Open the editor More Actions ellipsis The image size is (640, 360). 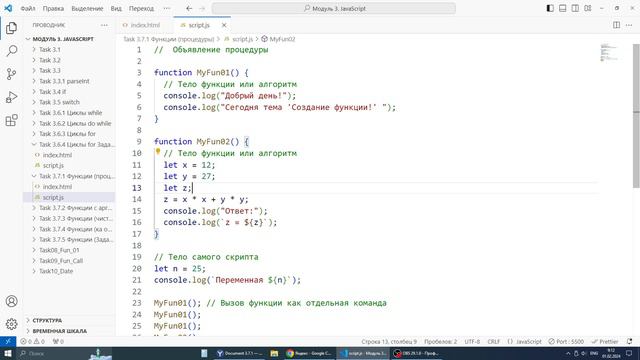coord(629,25)
